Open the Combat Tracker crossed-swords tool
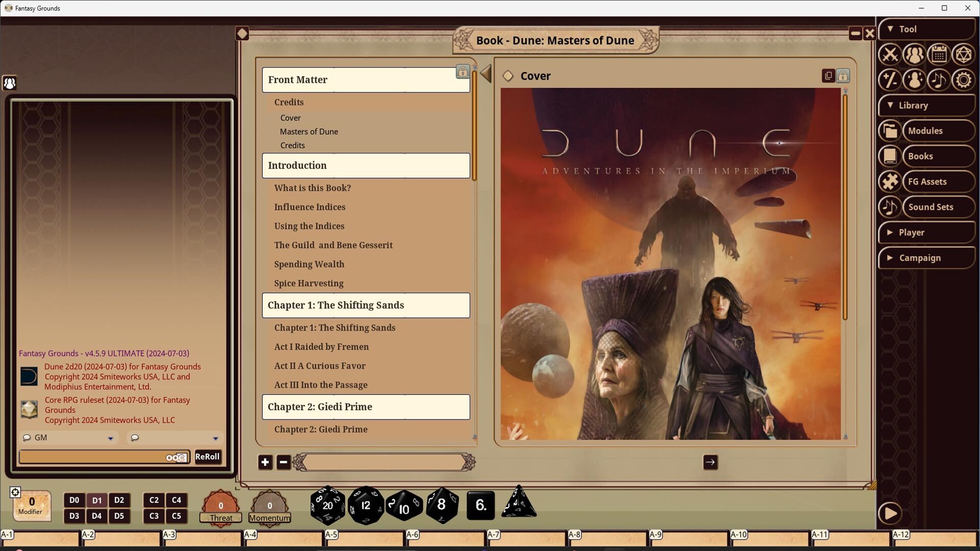 889,55
